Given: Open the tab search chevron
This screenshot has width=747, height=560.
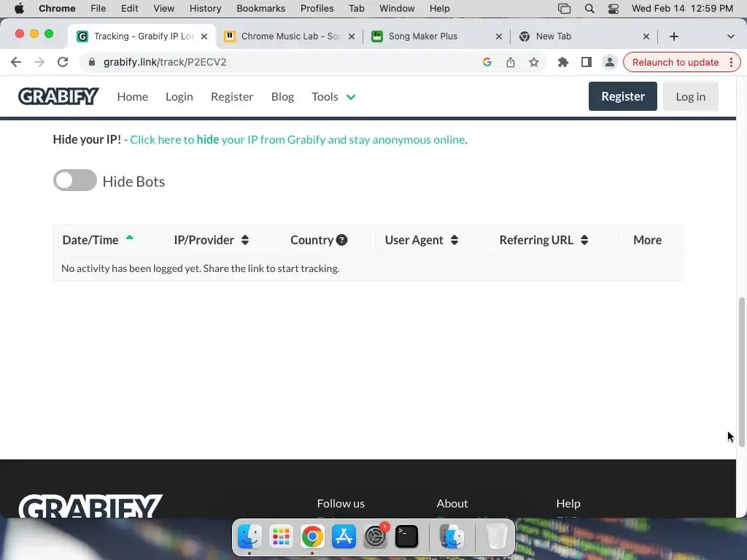Looking at the screenshot, I should pyautogui.click(x=730, y=36).
